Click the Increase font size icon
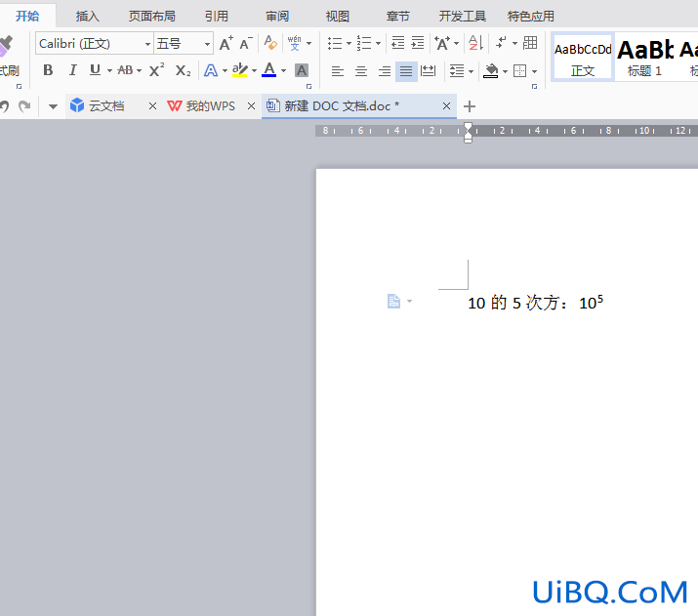 click(x=226, y=43)
